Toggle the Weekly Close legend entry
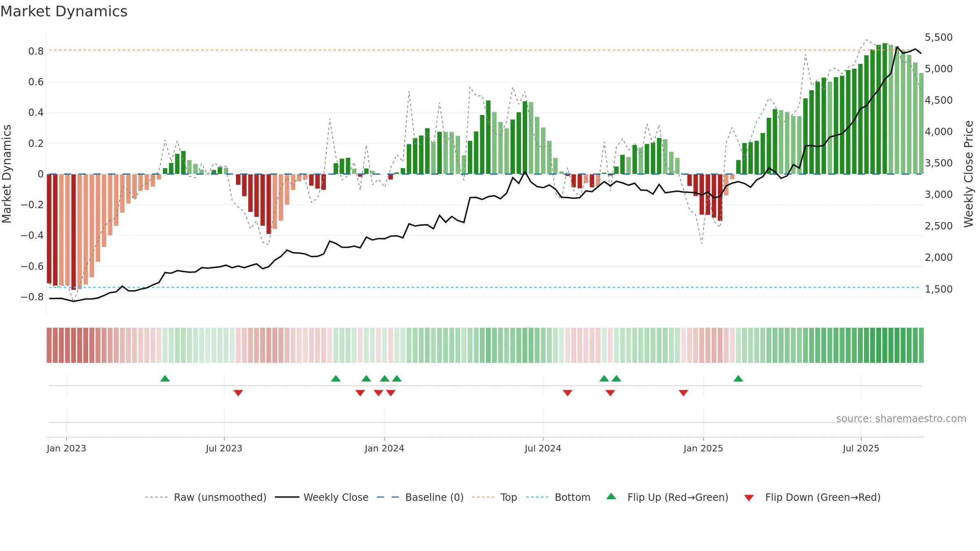Screen dimensions: 980x551 (x=336, y=497)
